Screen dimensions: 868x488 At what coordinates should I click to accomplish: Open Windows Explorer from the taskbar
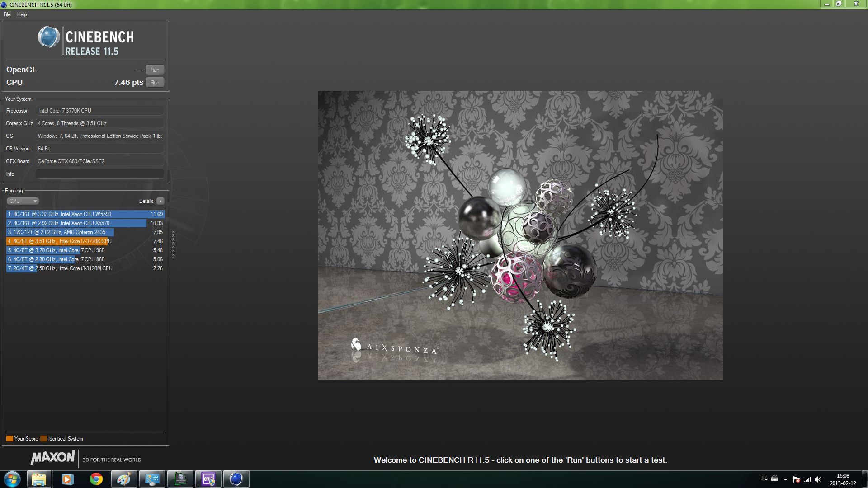click(x=39, y=479)
